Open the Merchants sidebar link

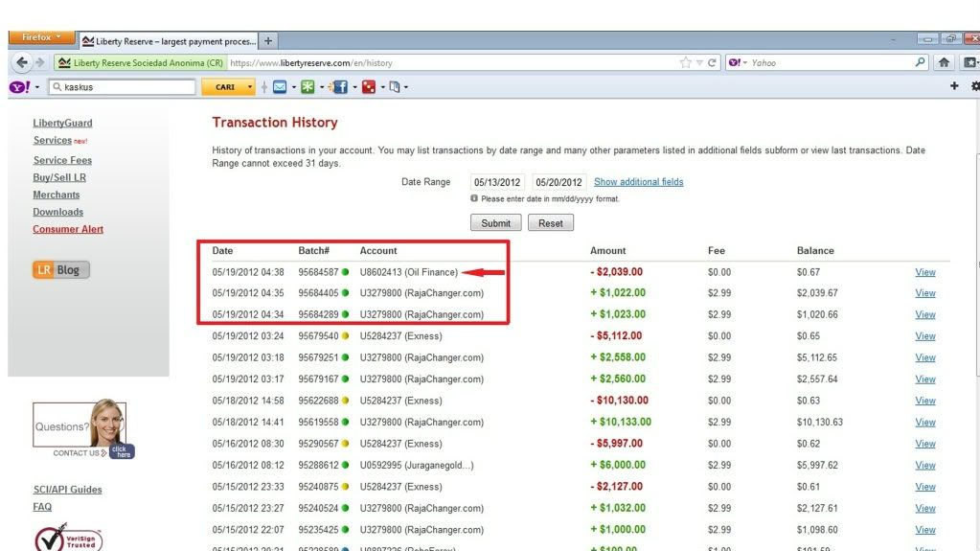[57, 195]
